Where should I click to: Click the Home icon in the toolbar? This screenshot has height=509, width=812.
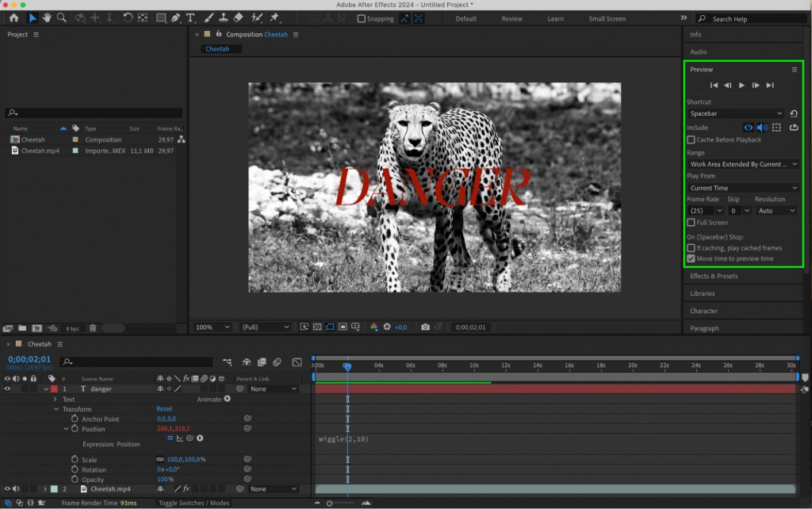13,17
